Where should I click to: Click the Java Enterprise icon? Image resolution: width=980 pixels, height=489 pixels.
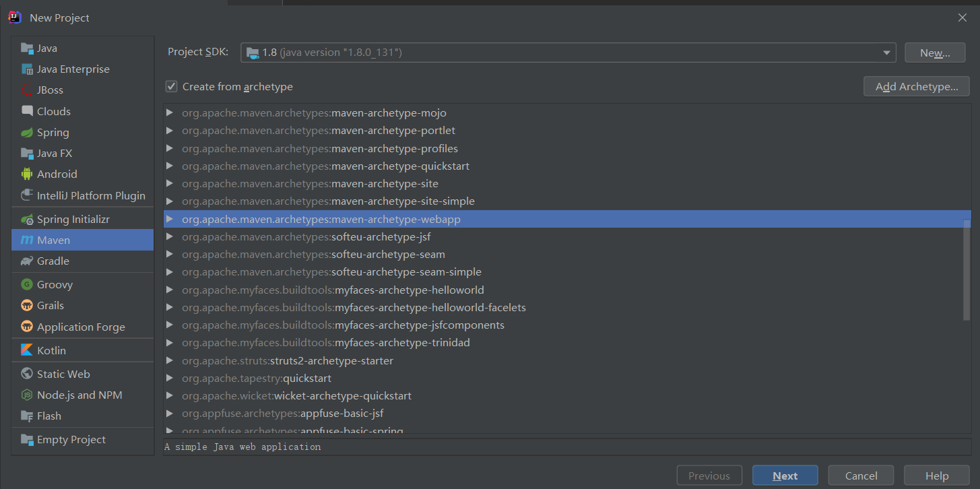click(27, 69)
